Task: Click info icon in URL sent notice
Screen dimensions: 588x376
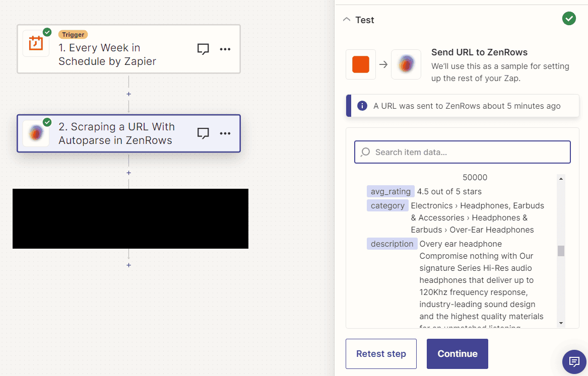Action: [x=362, y=106]
